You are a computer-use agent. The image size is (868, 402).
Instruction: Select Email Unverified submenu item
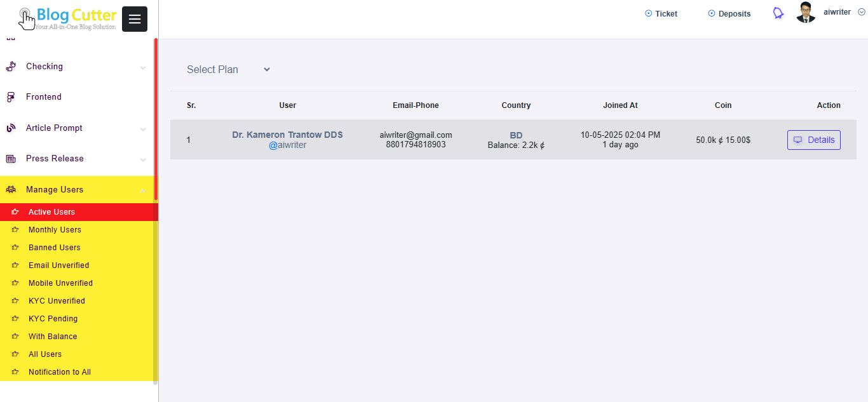78,265
